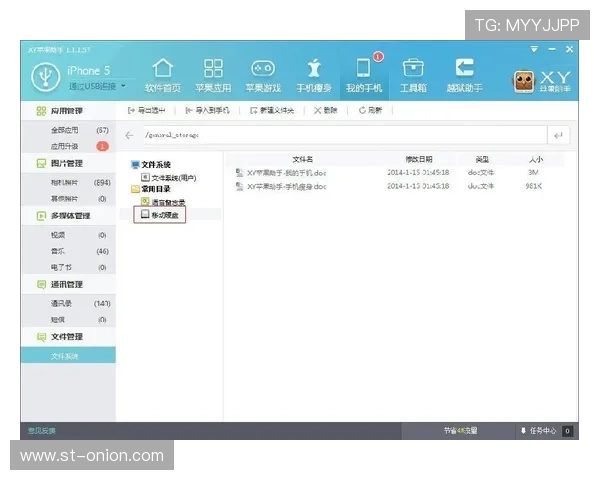Select 应用管理 section header
This screenshot has width=600, height=480.
click(68, 111)
